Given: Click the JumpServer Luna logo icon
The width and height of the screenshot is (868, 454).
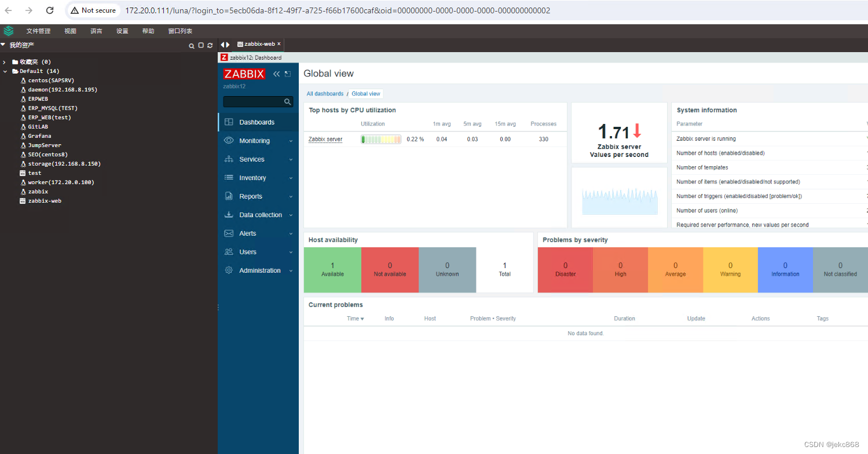Looking at the screenshot, I should 8,31.
